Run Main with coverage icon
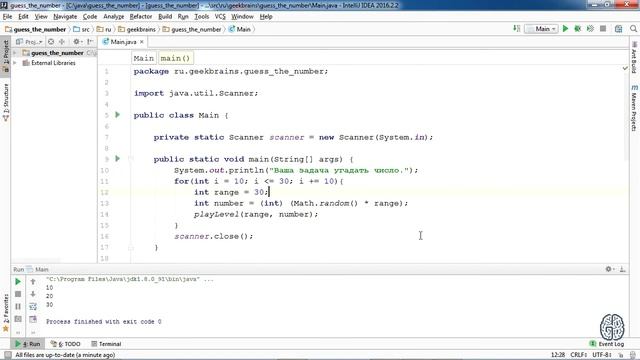The height and width of the screenshot is (360, 640). pyautogui.click(x=590, y=29)
